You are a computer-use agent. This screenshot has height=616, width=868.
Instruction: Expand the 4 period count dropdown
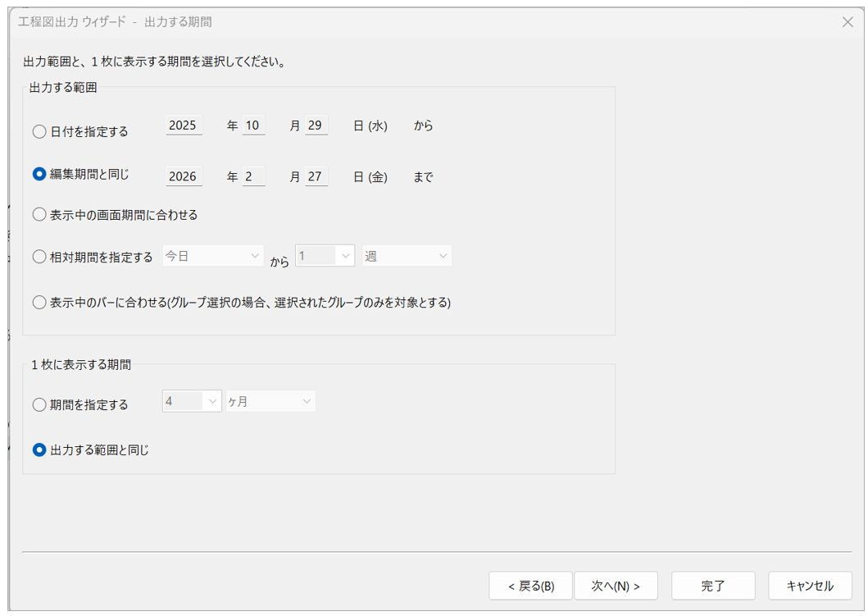tap(192, 401)
